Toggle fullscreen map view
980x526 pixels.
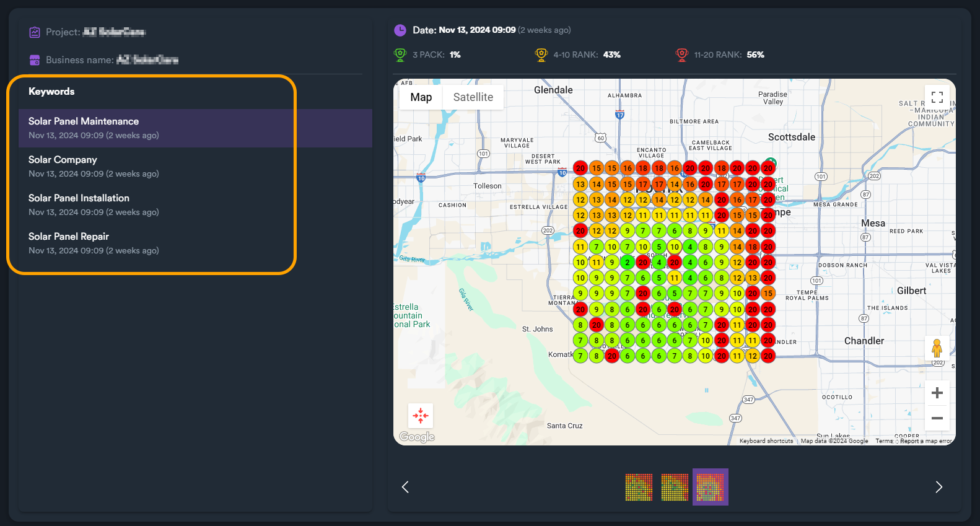pyautogui.click(x=937, y=97)
